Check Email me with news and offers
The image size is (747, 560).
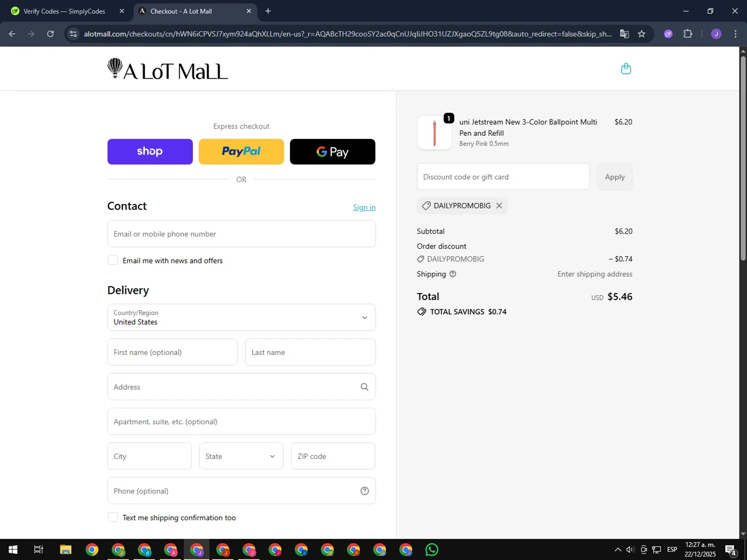pyautogui.click(x=113, y=260)
